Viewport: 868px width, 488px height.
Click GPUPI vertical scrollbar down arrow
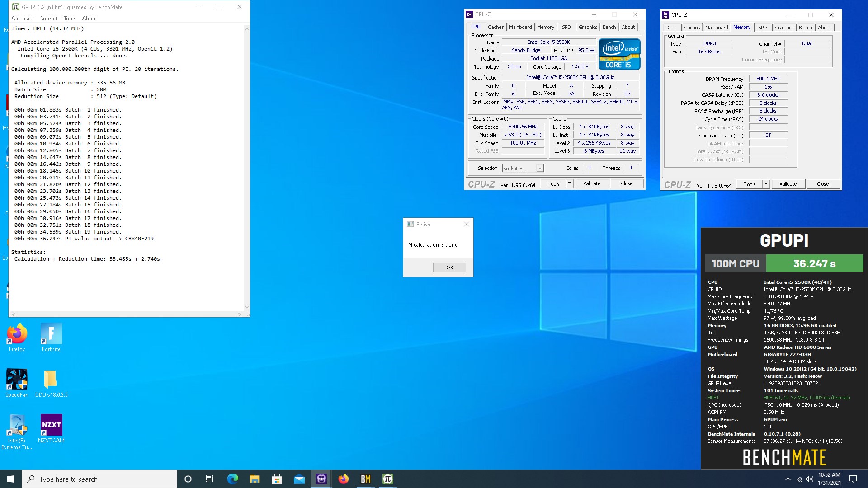(x=247, y=307)
